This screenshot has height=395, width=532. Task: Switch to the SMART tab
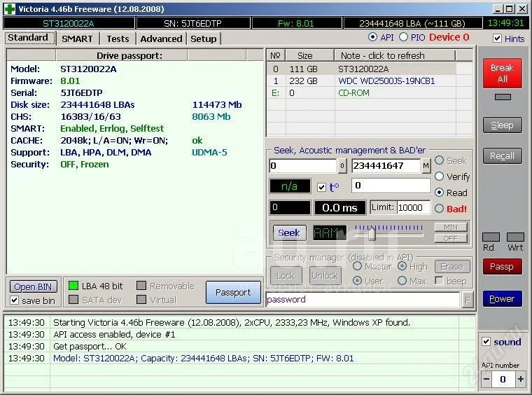coord(78,39)
